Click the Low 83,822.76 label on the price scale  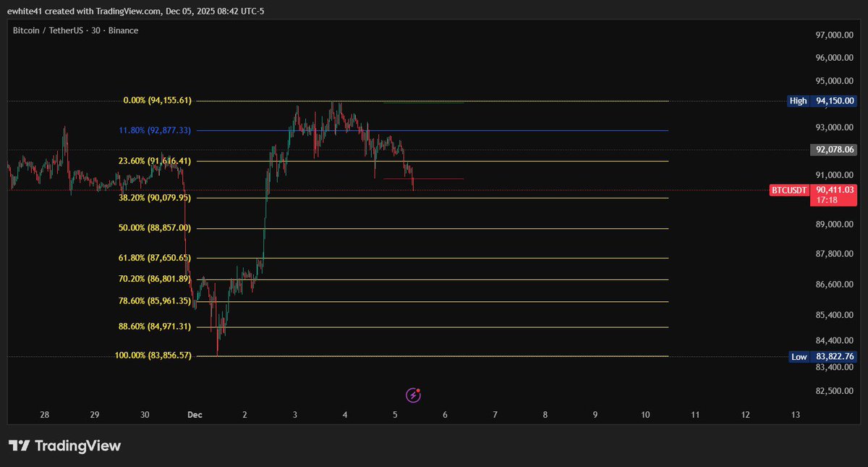tap(823, 356)
